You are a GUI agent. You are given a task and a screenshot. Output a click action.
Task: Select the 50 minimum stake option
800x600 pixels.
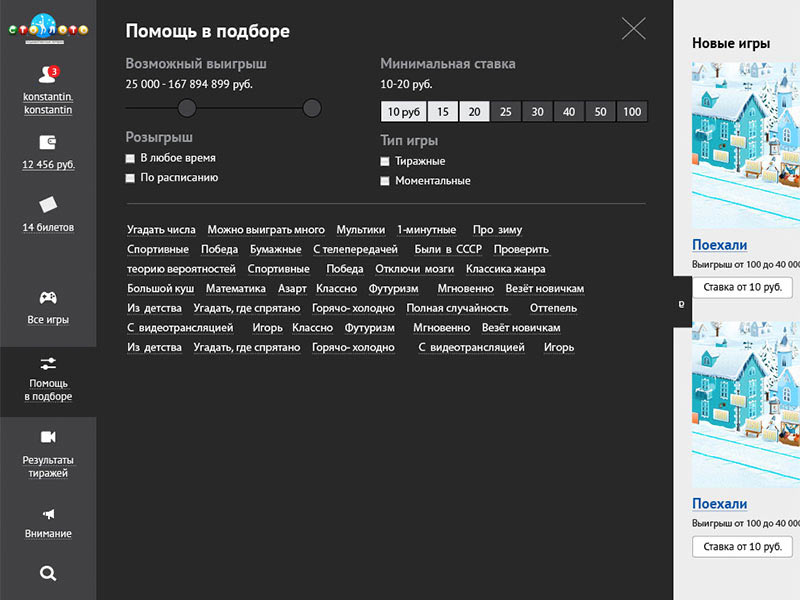click(x=600, y=112)
